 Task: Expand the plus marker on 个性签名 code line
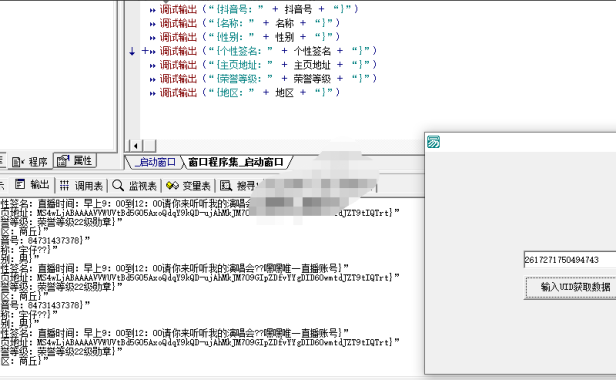(x=145, y=50)
